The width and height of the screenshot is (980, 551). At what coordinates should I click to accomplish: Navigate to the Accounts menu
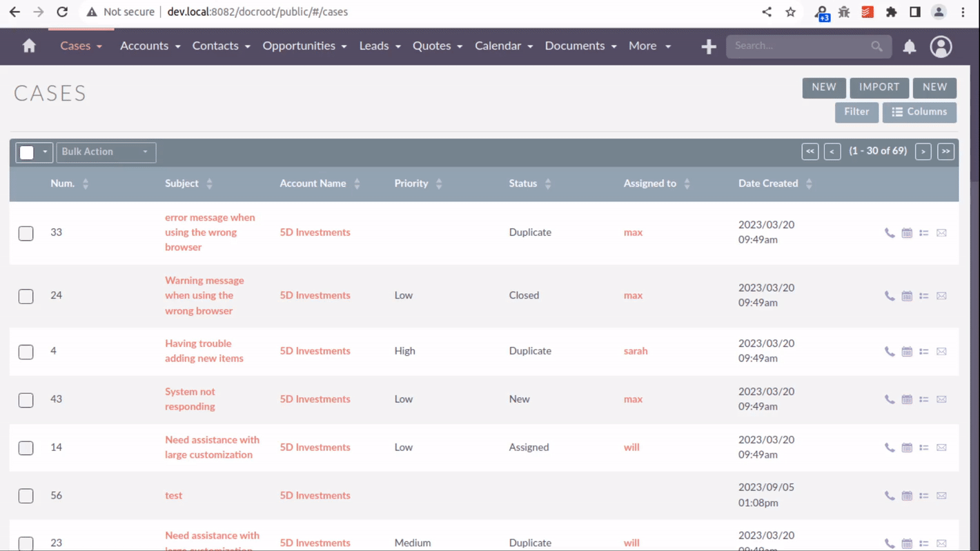145,46
